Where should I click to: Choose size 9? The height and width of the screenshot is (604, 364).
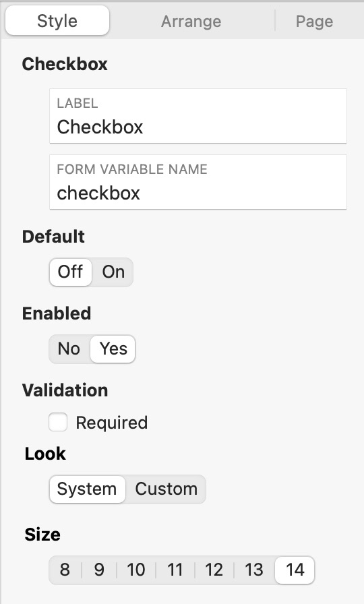pos(99,570)
